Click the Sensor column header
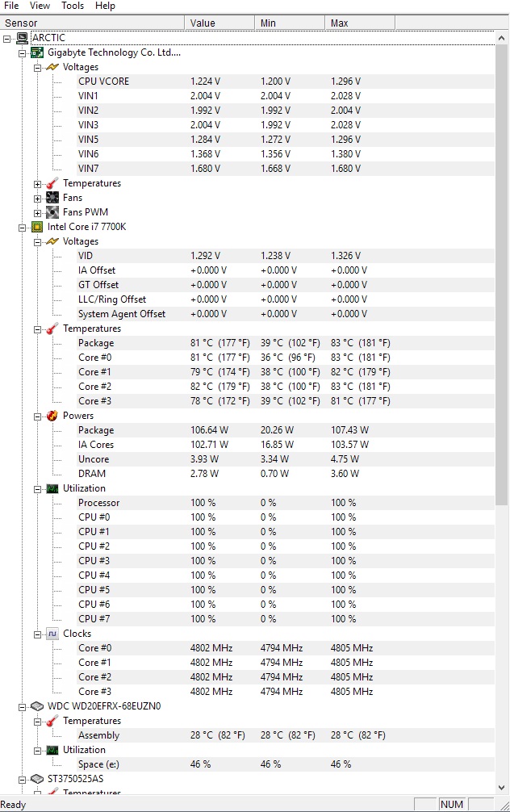 tap(92, 23)
